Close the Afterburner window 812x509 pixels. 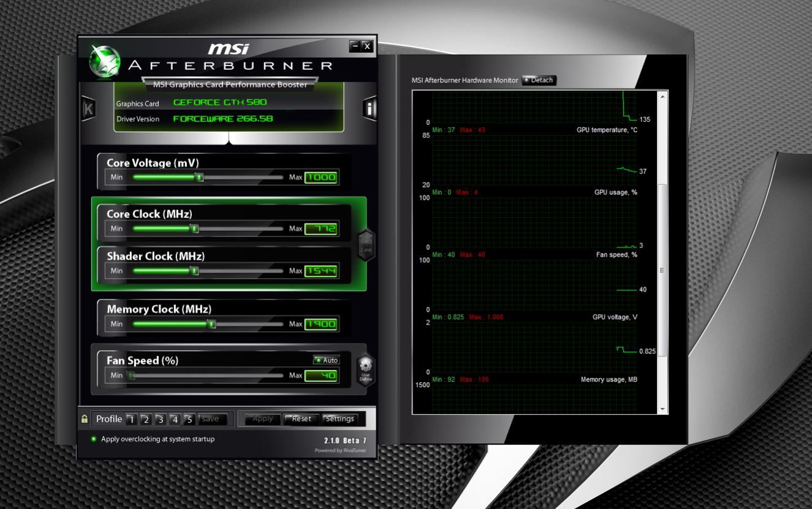366,46
